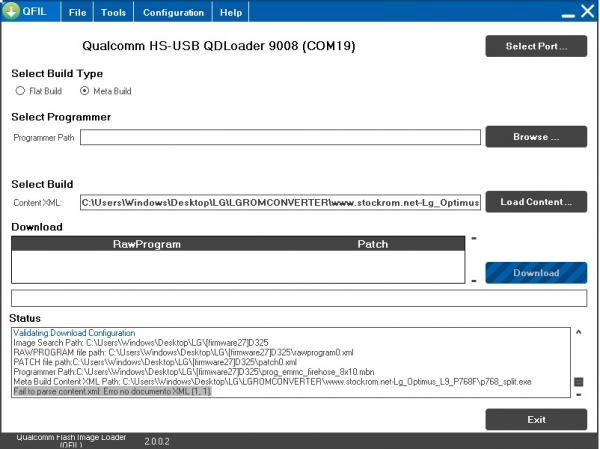Select the Meta Build radio option
Image resolution: width=600 pixels, height=449 pixels.
click(x=106, y=91)
